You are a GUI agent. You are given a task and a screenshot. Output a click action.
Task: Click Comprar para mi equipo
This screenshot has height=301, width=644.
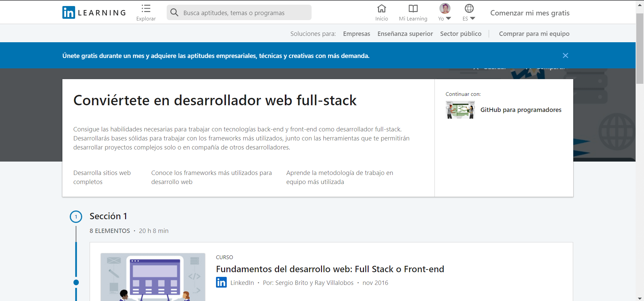pos(534,34)
